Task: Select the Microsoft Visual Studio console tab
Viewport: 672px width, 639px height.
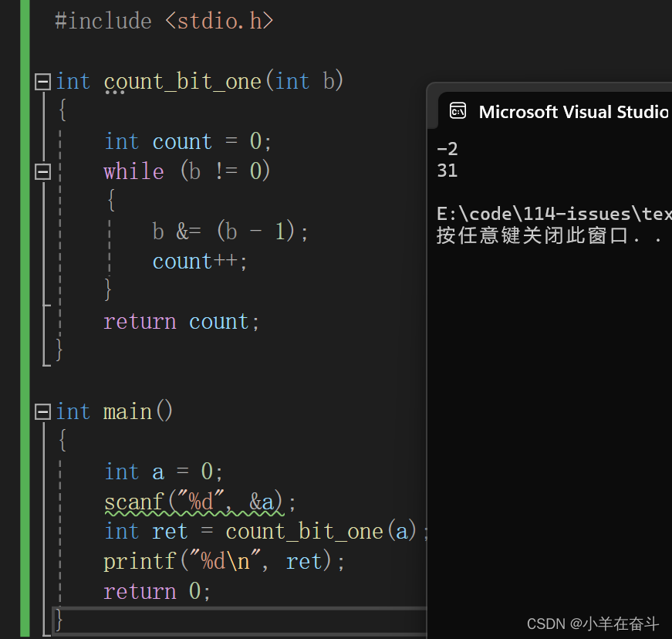Action: [x=555, y=111]
